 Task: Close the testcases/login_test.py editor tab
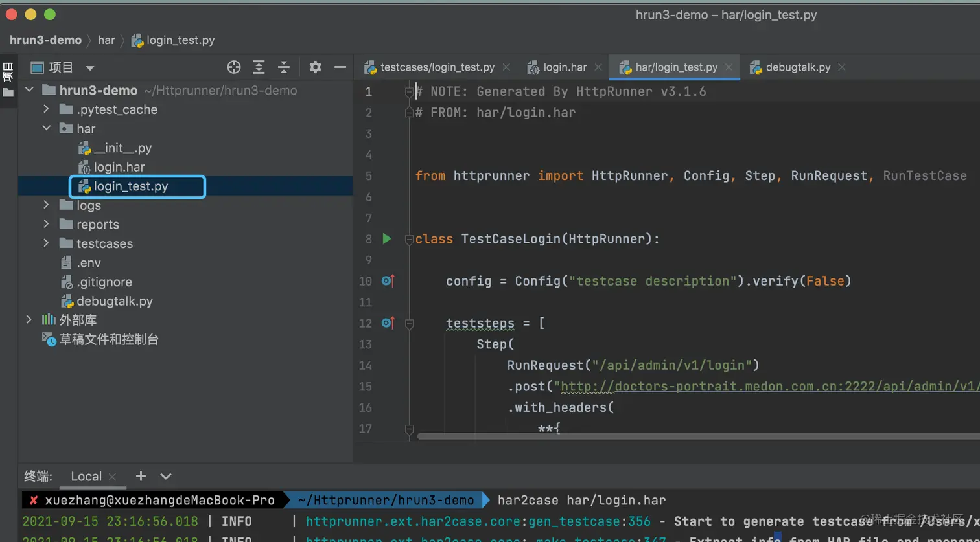coord(506,67)
